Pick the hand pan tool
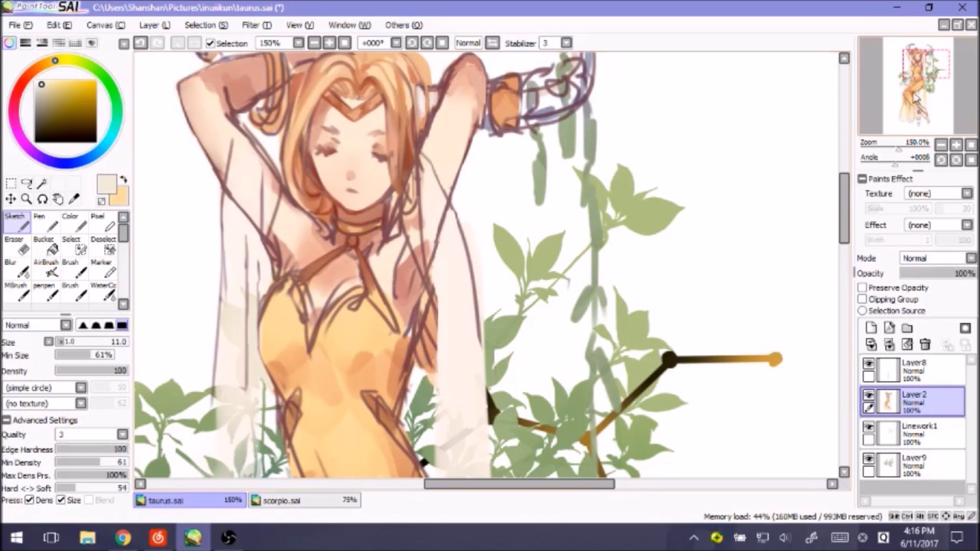The width and height of the screenshot is (980, 551). coord(58,199)
